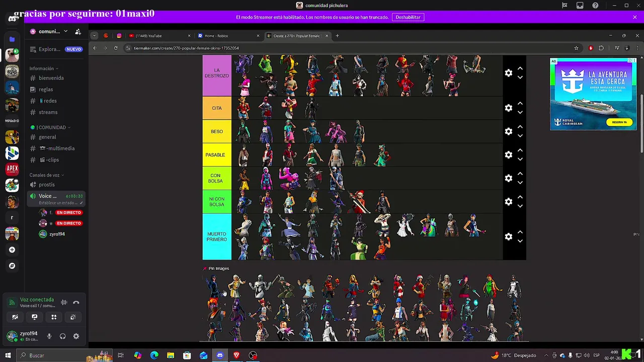Move CITA tier row up
The width and height of the screenshot is (644, 362).
pos(520,104)
